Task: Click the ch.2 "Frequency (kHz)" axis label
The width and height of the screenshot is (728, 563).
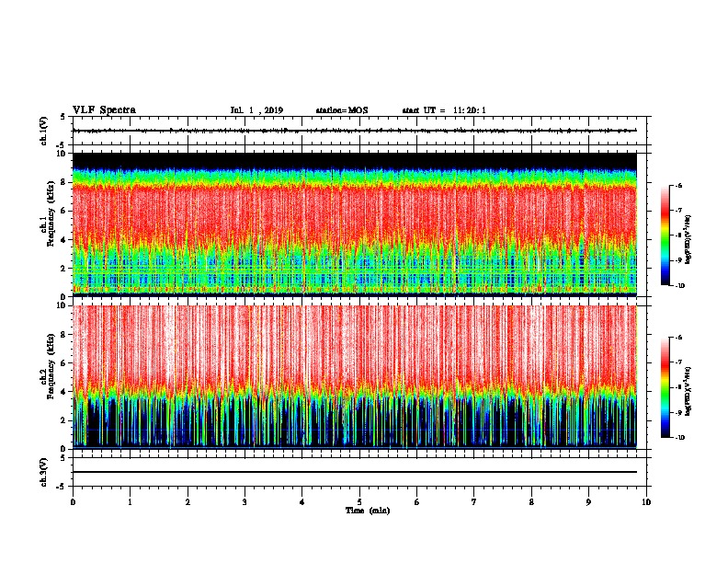Action: pyautogui.click(x=51, y=366)
